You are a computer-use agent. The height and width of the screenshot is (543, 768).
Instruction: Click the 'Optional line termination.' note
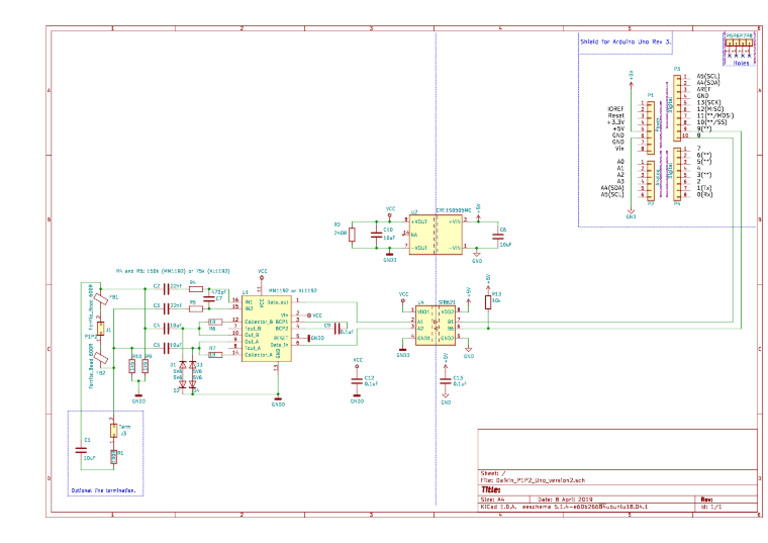[x=104, y=490]
